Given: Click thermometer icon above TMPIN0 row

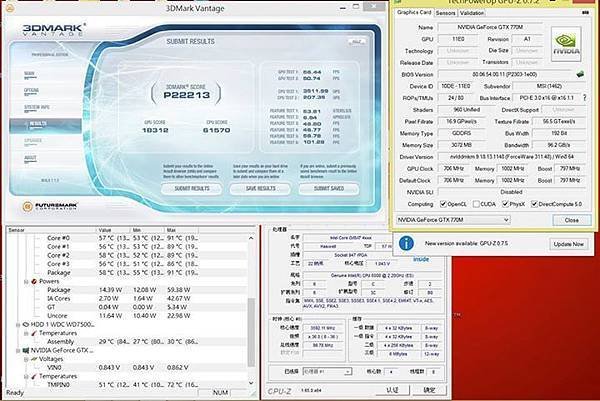Looking at the screenshot, I should (x=34, y=376).
